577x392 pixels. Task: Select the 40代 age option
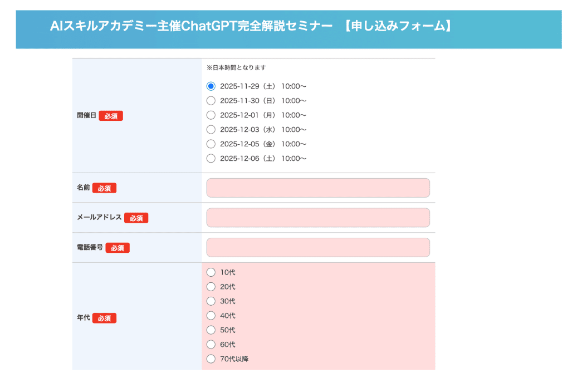pos(211,316)
